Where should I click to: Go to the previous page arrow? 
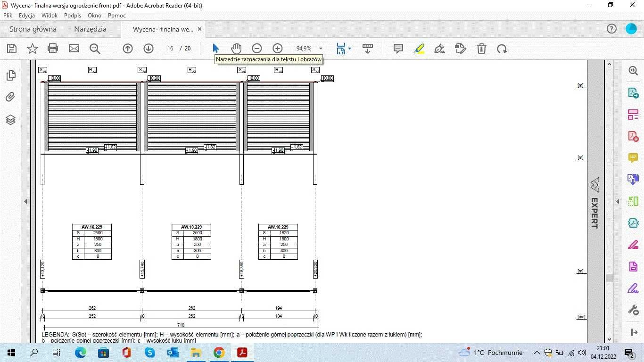(128, 49)
